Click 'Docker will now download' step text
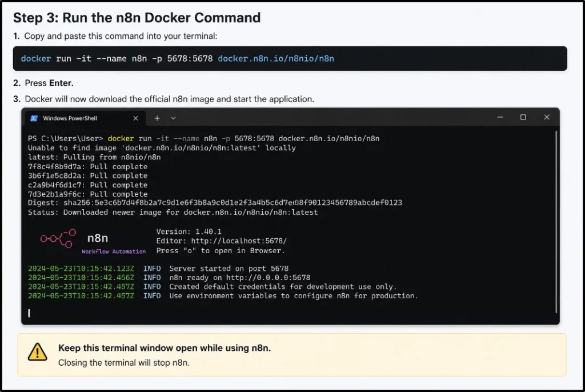 pos(169,99)
